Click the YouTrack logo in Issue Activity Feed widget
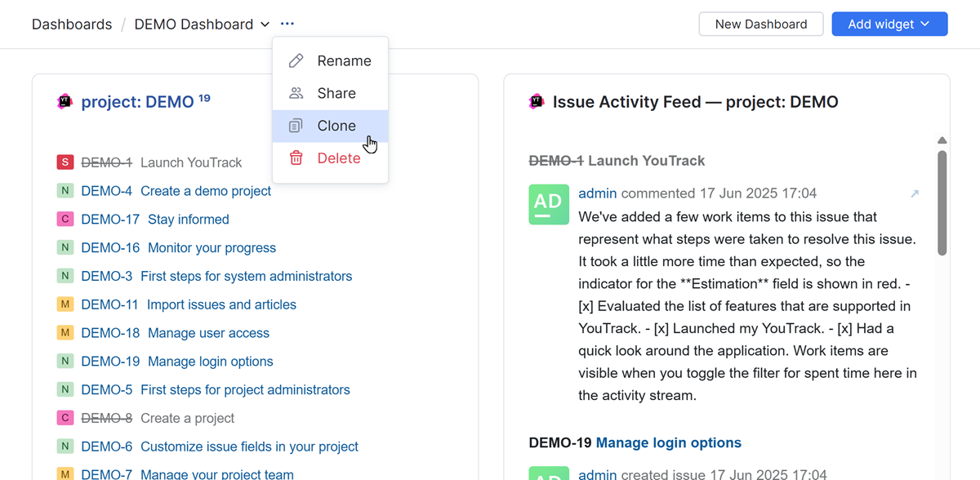 pyautogui.click(x=537, y=102)
